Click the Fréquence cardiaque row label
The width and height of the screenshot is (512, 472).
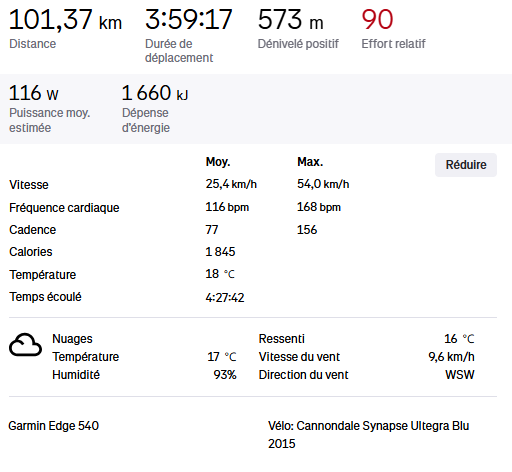64,208
